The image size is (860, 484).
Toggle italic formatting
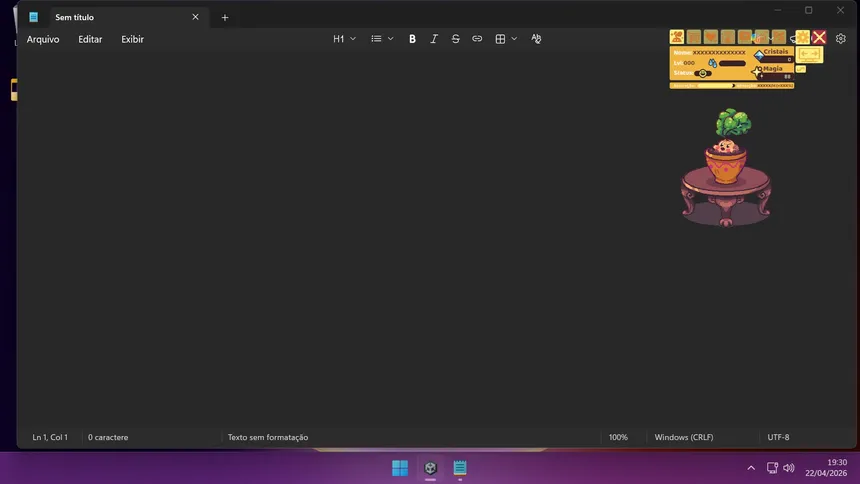point(434,39)
